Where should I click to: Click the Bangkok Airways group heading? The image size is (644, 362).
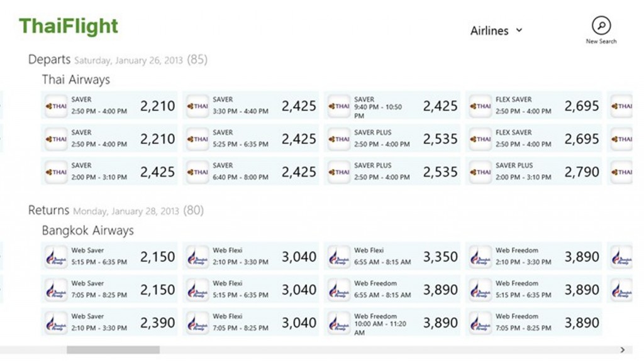point(88,231)
